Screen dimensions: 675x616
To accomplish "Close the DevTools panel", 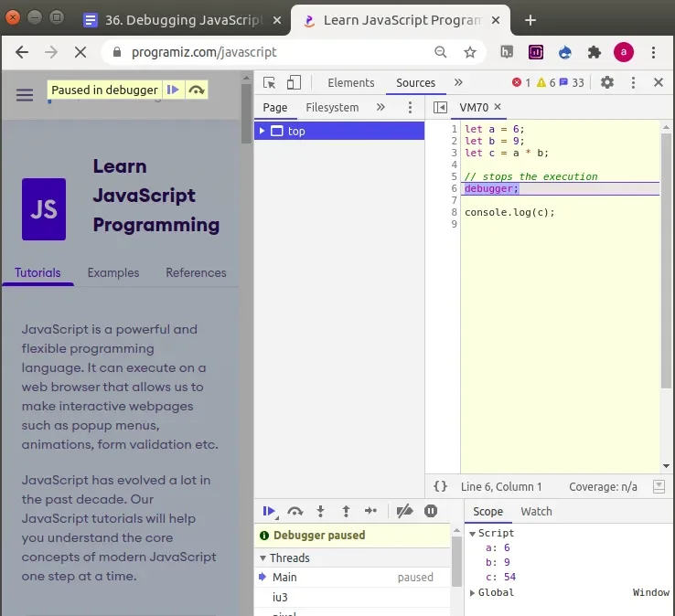I will click(x=659, y=82).
